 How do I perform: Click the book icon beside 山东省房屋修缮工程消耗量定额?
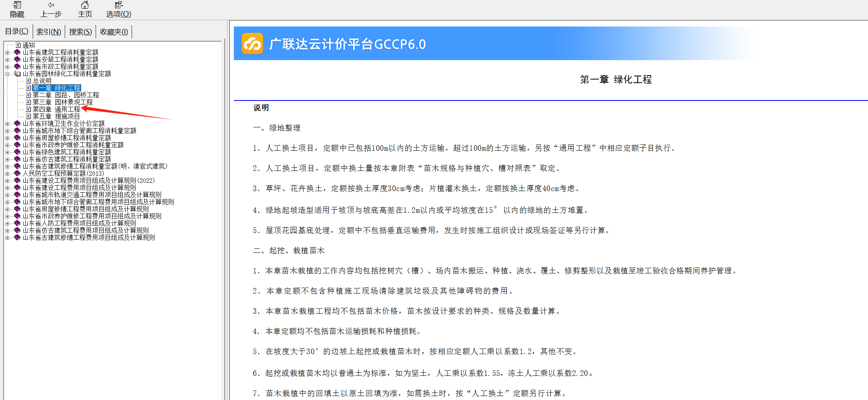[17, 138]
